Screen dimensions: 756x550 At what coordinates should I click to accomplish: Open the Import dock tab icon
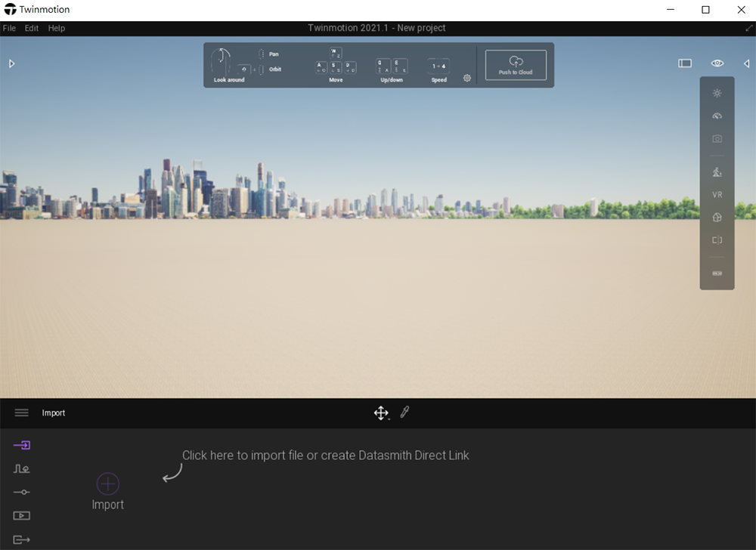click(x=22, y=445)
